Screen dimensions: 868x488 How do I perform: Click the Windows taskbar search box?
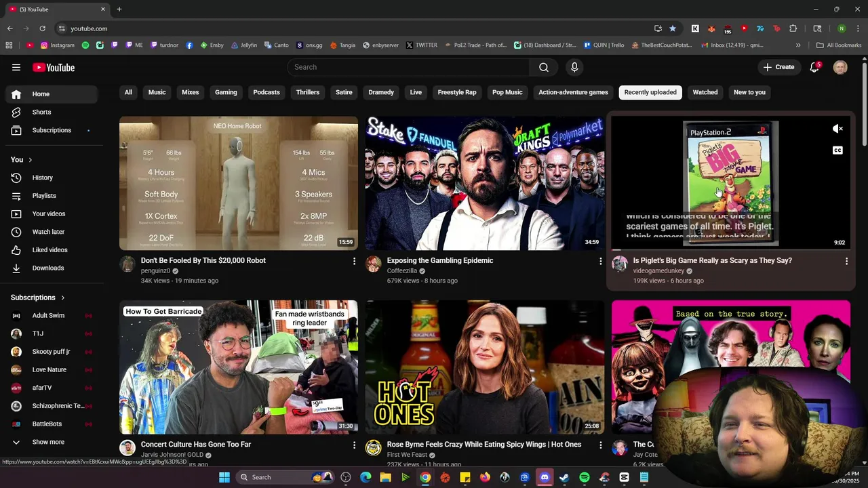coord(284,477)
